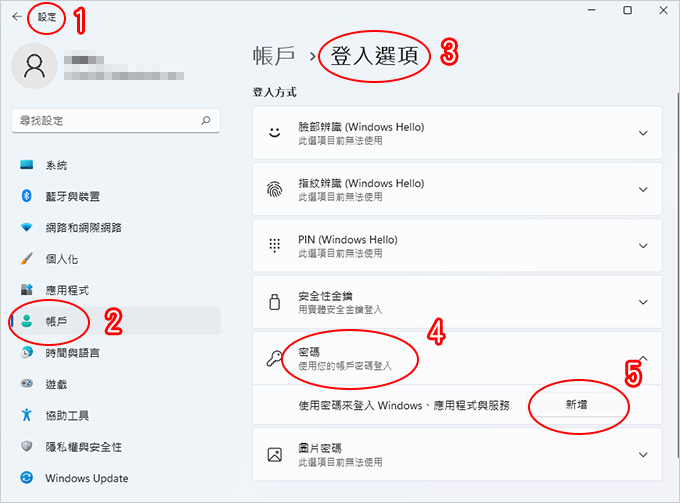Click the password key icon
Screen dimensions: 680x503
click(274, 359)
